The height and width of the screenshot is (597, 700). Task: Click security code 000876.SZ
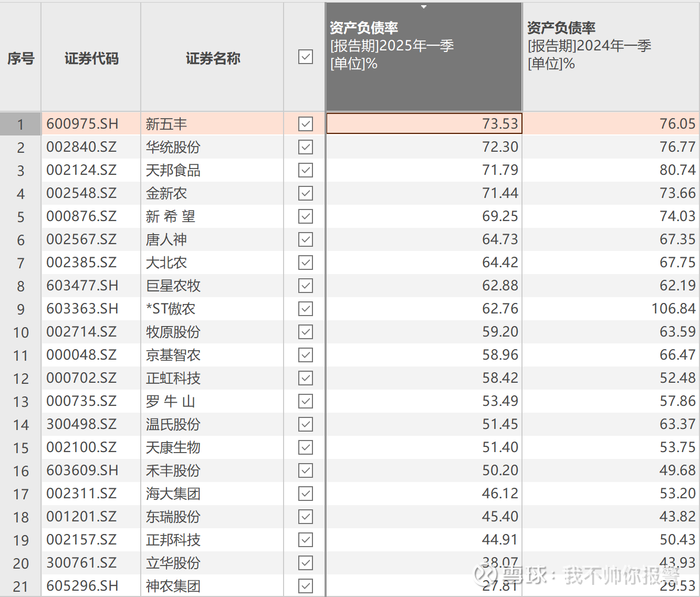(x=81, y=216)
